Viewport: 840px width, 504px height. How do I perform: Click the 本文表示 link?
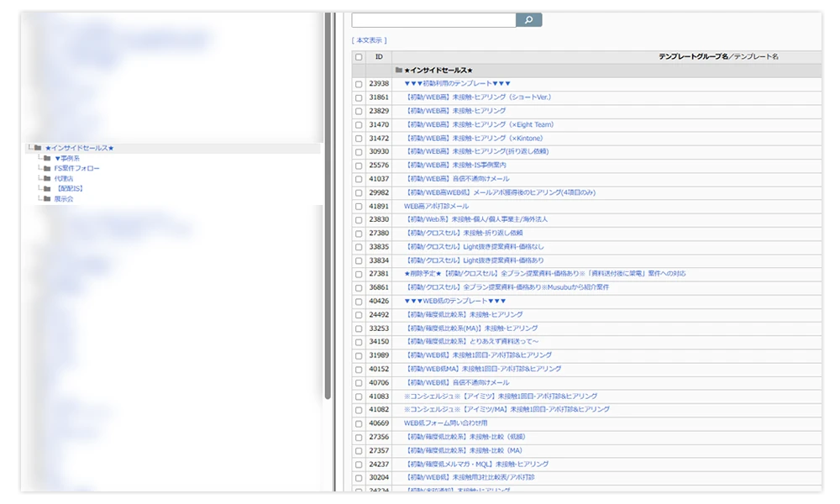pos(370,40)
